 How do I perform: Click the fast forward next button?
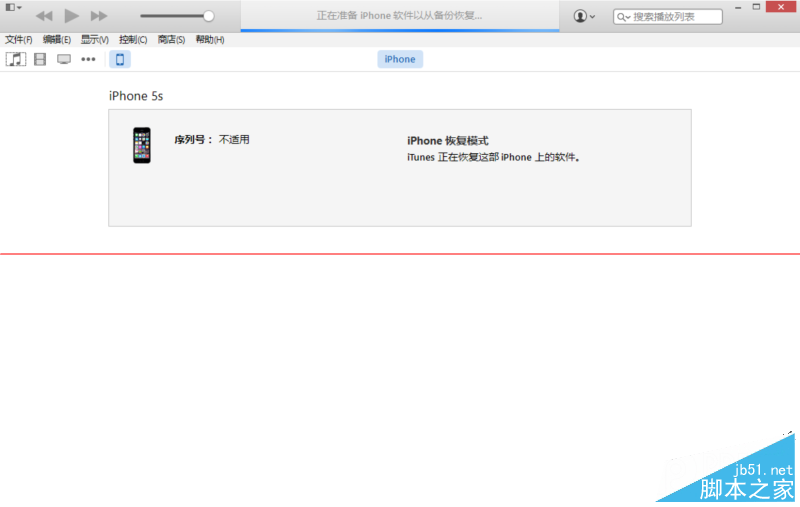point(99,16)
